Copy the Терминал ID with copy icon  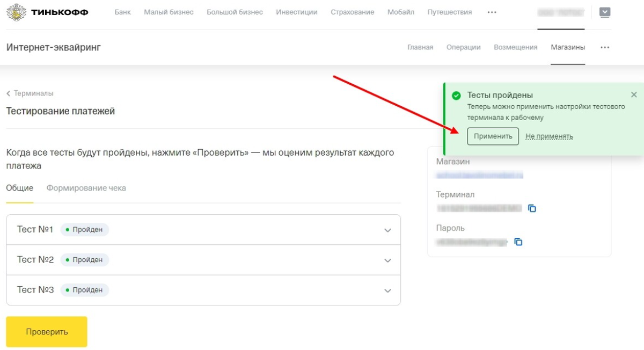(x=532, y=208)
